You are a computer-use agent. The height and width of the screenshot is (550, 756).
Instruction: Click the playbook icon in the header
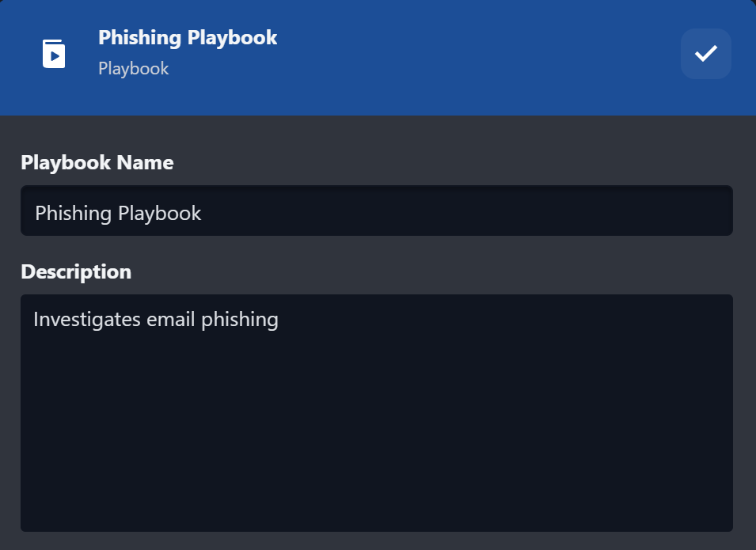tap(54, 53)
